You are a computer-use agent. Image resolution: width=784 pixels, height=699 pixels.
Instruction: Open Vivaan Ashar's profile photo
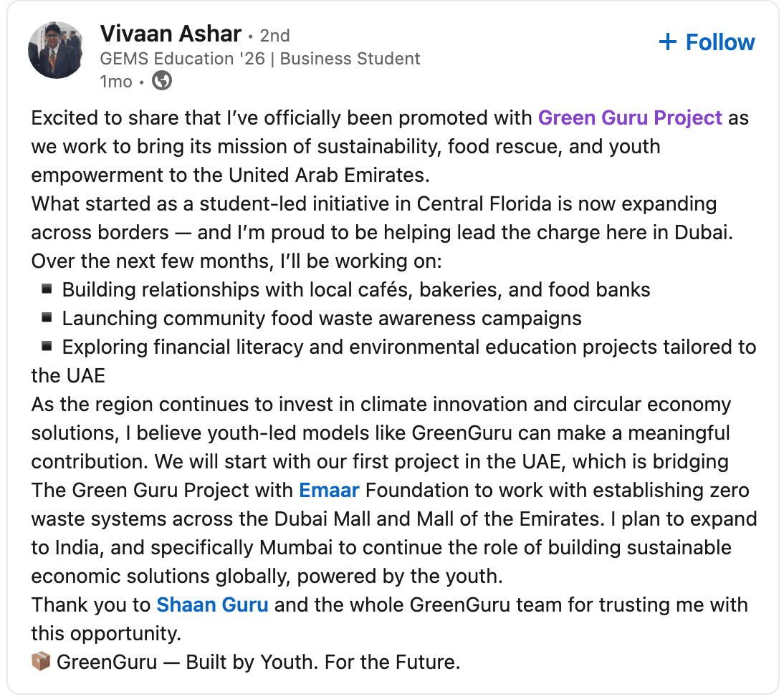(56, 49)
